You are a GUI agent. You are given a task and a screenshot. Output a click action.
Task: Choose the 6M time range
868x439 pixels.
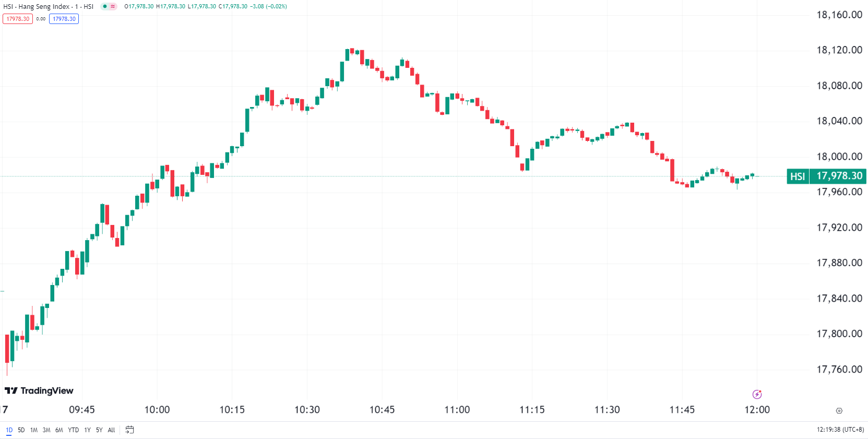tap(59, 430)
